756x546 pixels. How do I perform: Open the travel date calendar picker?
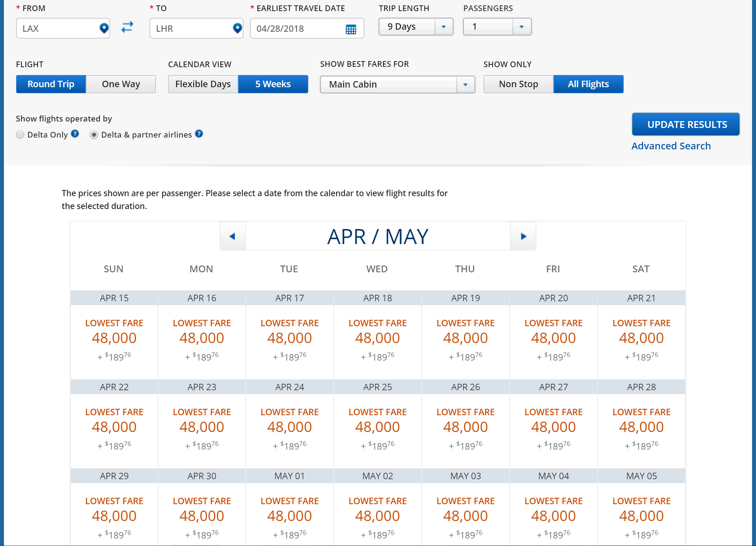coord(351,29)
